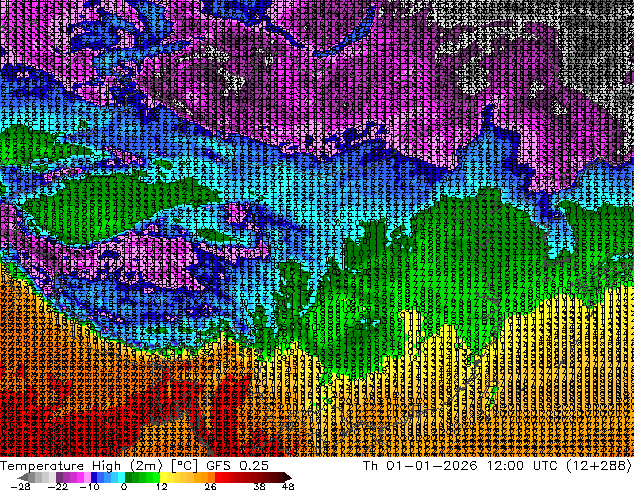
Task: Click the gray left arrow end of the color legend
Action: pos(23,477)
